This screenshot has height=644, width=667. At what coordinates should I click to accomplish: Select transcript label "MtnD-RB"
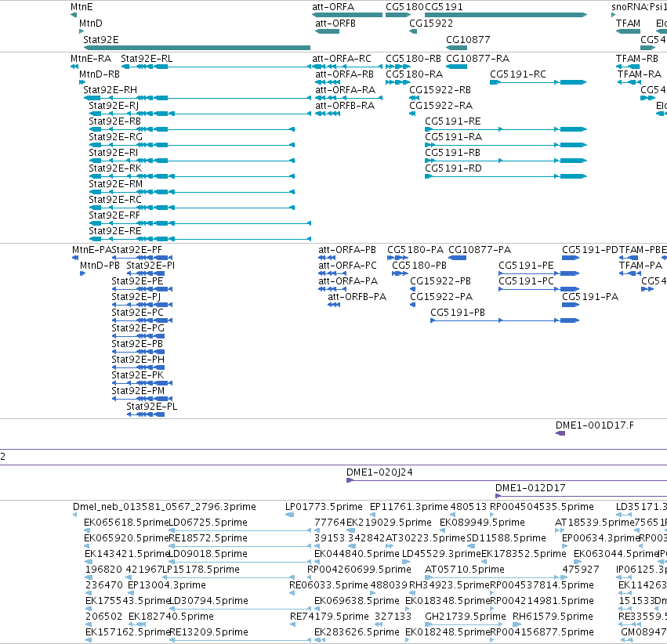(x=100, y=74)
